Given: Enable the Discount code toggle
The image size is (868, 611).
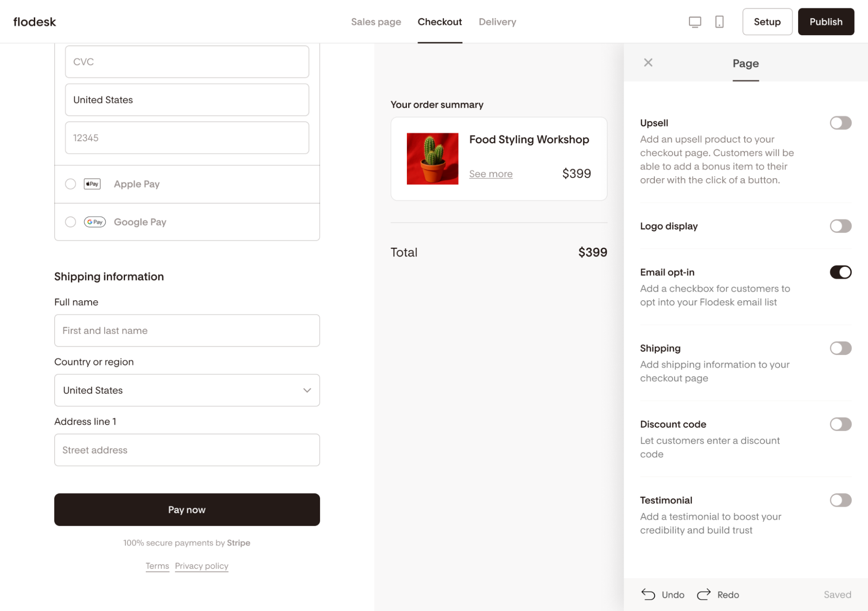Looking at the screenshot, I should (x=840, y=424).
